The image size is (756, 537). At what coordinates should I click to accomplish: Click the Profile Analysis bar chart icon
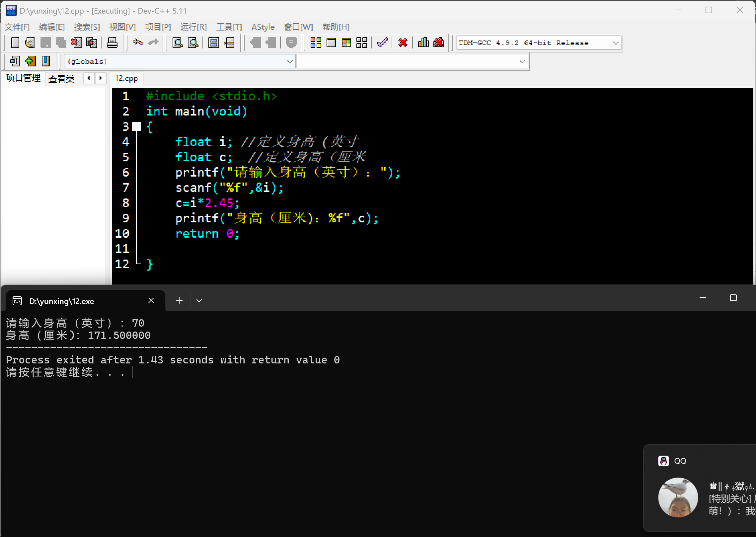click(423, 42)
